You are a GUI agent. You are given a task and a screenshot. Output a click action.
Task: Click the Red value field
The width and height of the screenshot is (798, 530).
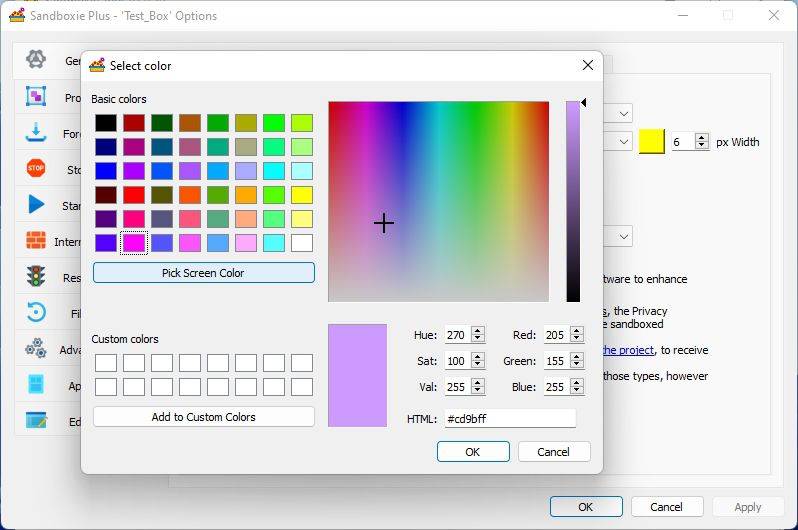pyautogui.click(x=556, y=335)
